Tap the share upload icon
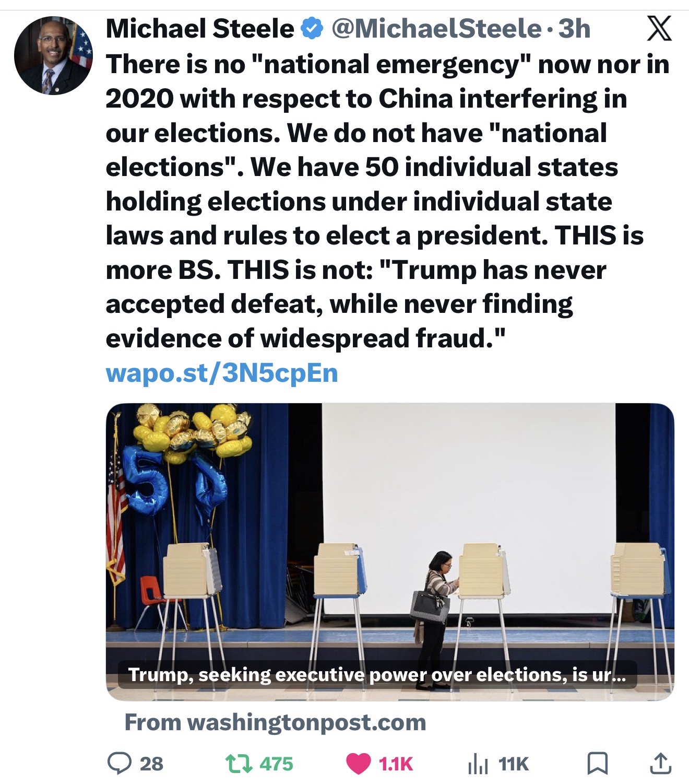This screenshot has height=784, width=689. pos(660,763)
